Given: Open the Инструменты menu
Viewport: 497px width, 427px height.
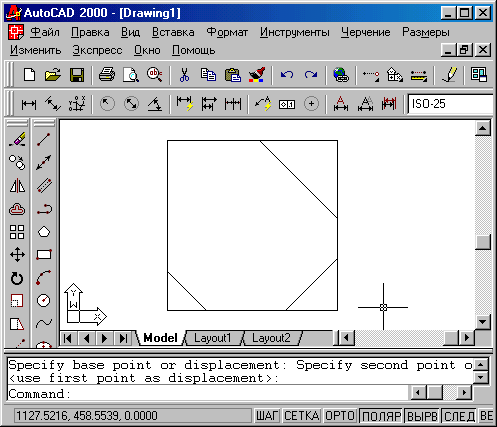Looking at the screenshot, I should (x=294, y=32).
